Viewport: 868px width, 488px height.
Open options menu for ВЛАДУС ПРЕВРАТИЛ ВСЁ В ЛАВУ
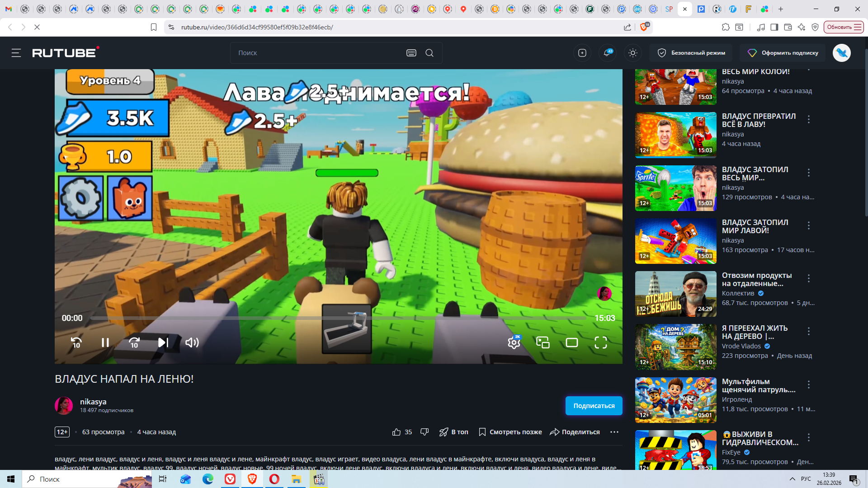(809, 119)
